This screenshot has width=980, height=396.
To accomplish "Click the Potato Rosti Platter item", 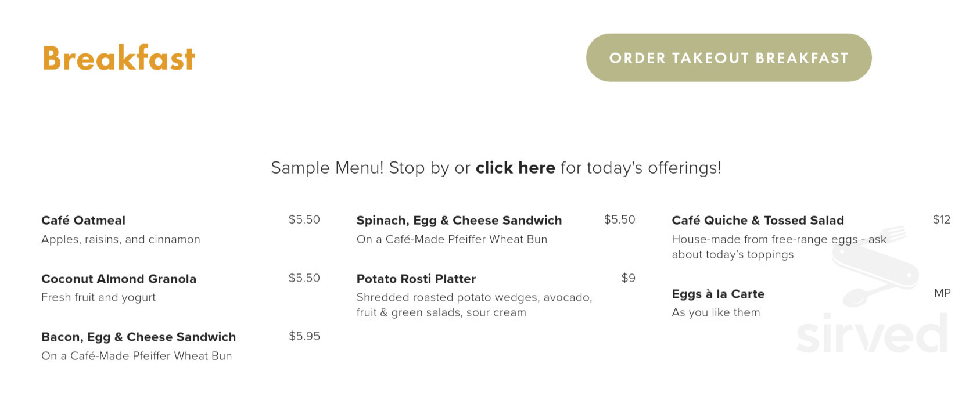I will coord(416,279).
